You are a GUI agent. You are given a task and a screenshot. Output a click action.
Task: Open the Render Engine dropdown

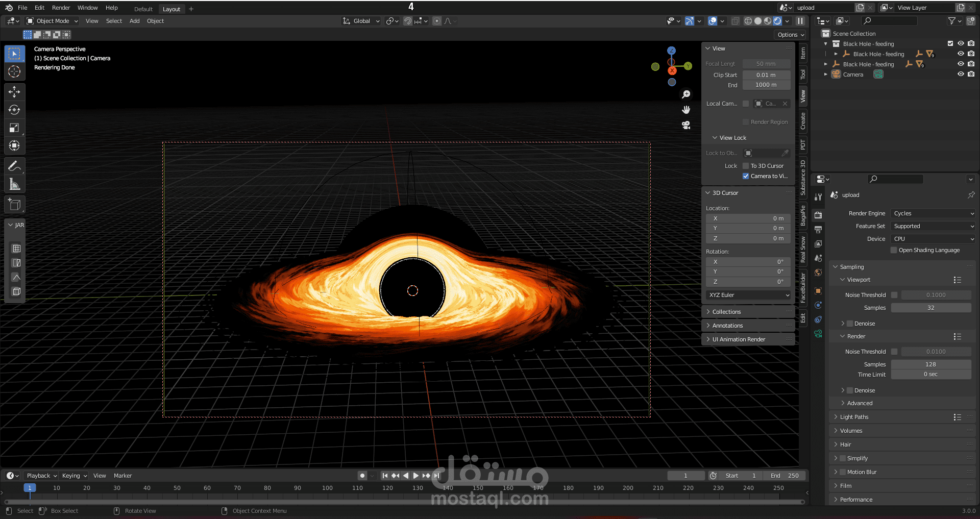(933, 213)
